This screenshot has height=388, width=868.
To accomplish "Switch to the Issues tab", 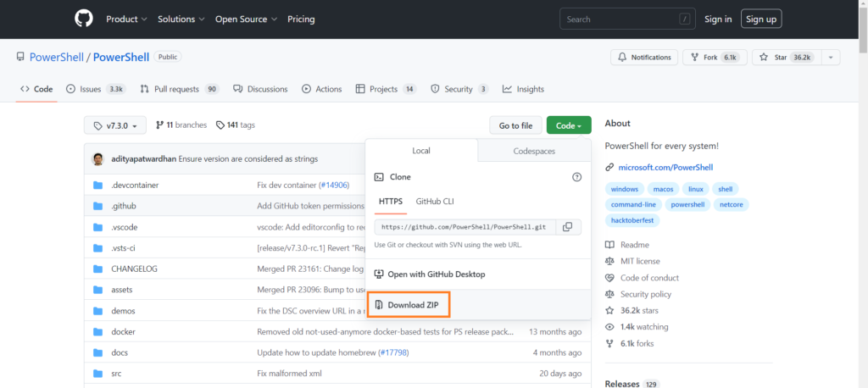I will point(96,89).
